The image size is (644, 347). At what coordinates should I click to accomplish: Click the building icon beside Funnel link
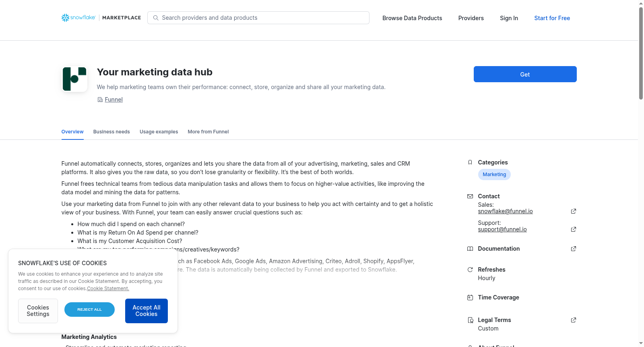(100, 100)
